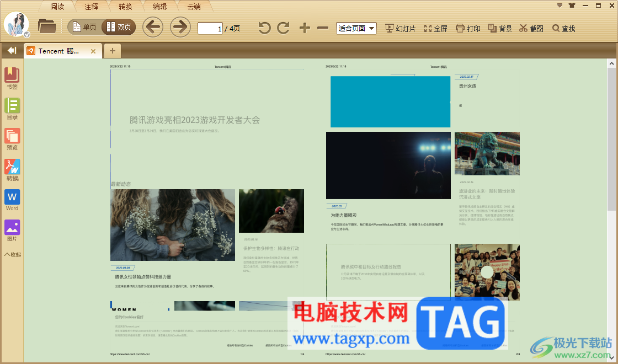Click the Word export sidebar icon

pyautogui.click(x=12, y=200)
